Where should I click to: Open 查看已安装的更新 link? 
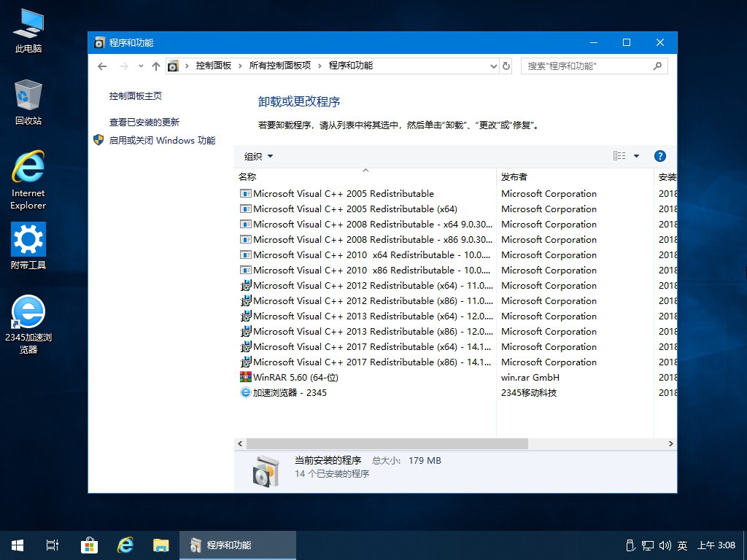coord(144,122)
